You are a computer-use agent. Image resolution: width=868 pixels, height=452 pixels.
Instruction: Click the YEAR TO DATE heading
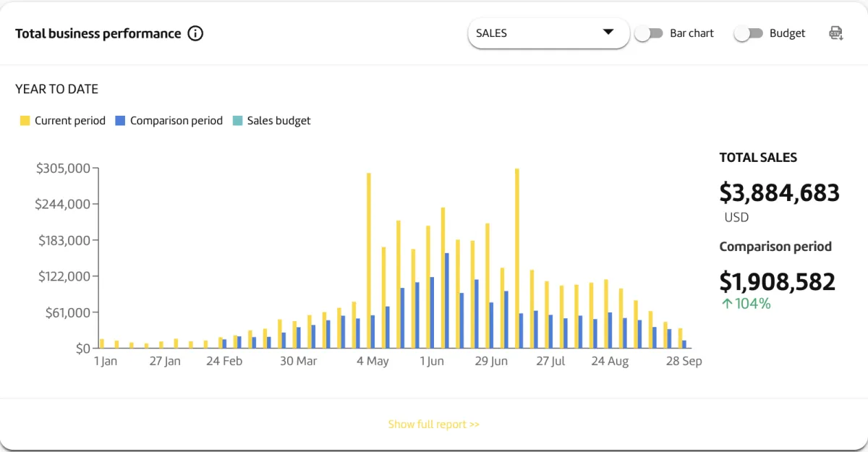tap(56, 90)
